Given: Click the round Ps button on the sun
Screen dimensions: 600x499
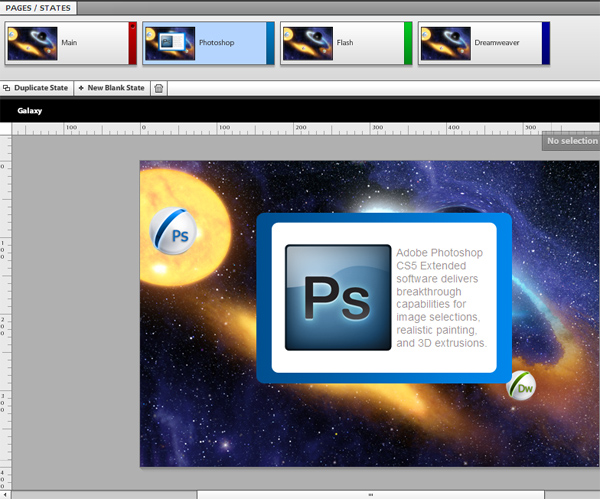Looking at the screenshot, I should [x=173, y=231].
